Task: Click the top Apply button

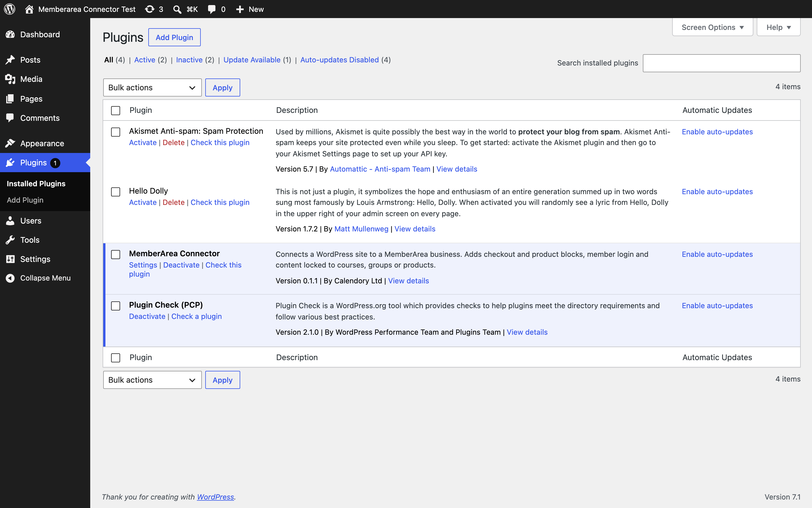Action: point(222,88)
